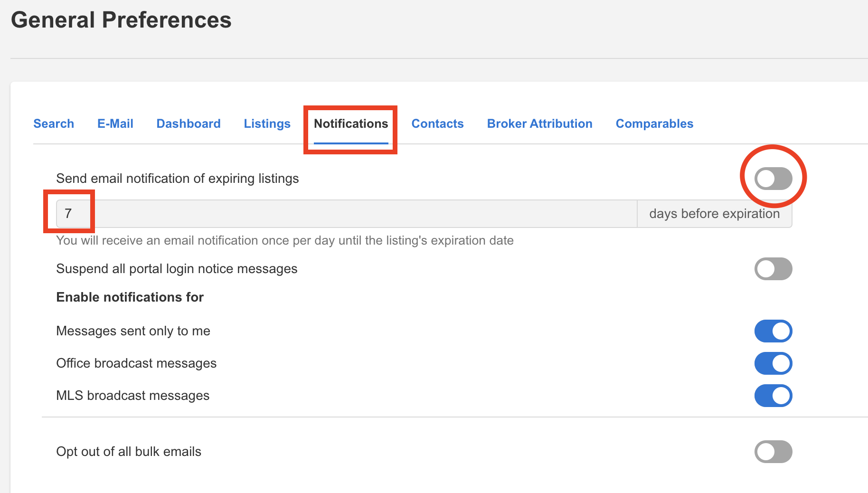Disable Messages sent only to me switch
The image size is (868, 493).
[x=773, y=331]
